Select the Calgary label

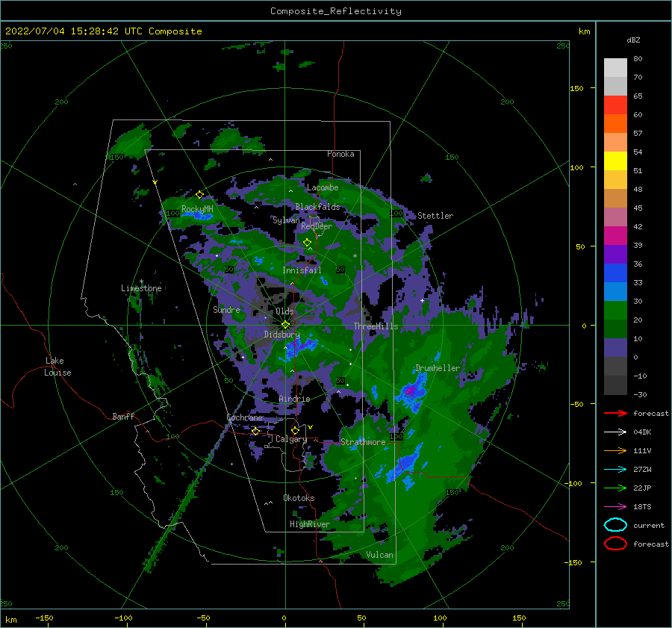[291, 439]
